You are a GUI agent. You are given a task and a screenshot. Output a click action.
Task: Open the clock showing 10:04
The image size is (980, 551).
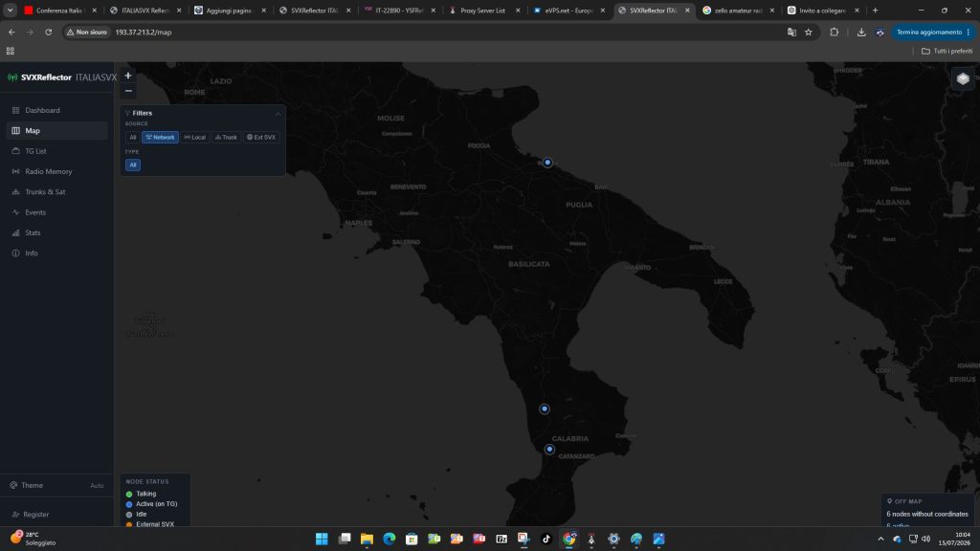954,539
